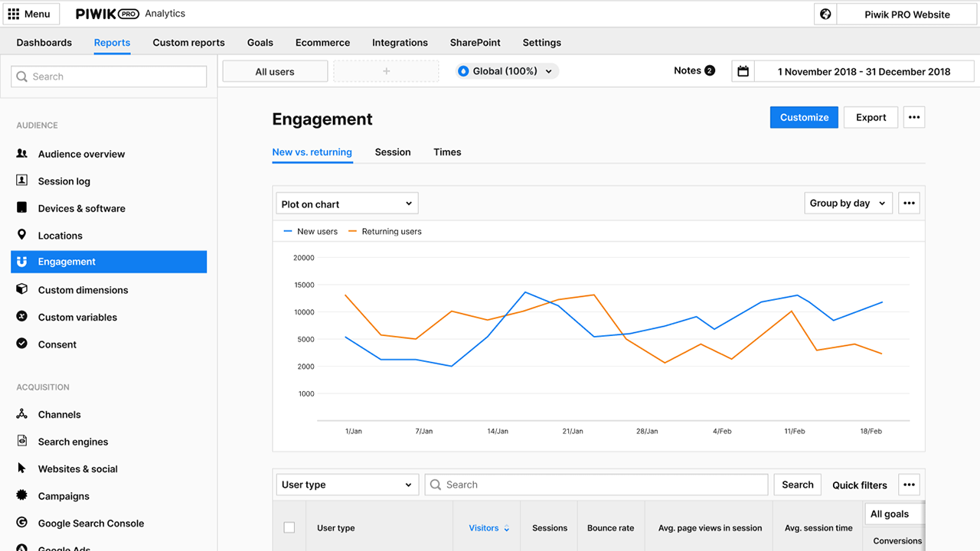Screen dimensions: 980x551
Task: Open the User type dimension dropdown
Action: point(347,484)
